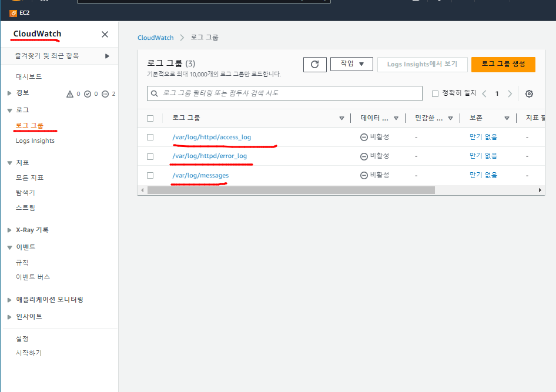Open 이벤트 버스 in the sidebar
The image size is (556, 392).
pyautogui.click(x=33, y=277)
